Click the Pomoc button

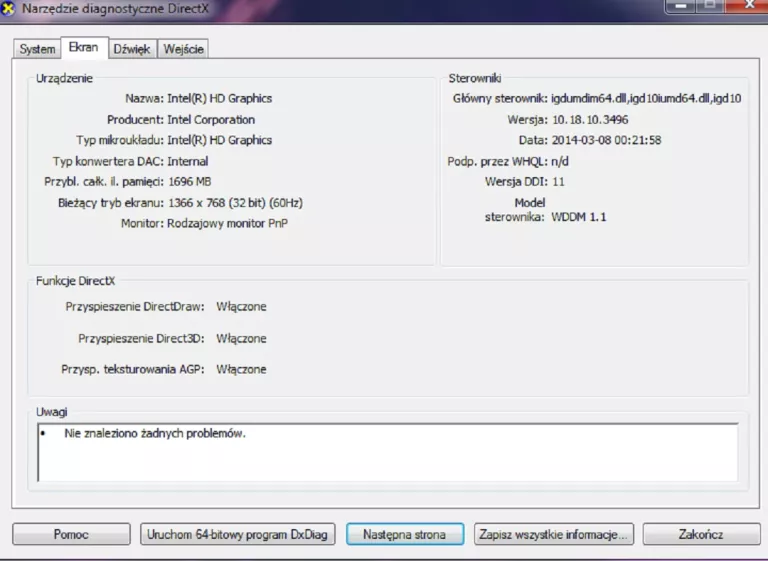click(72, 534)
